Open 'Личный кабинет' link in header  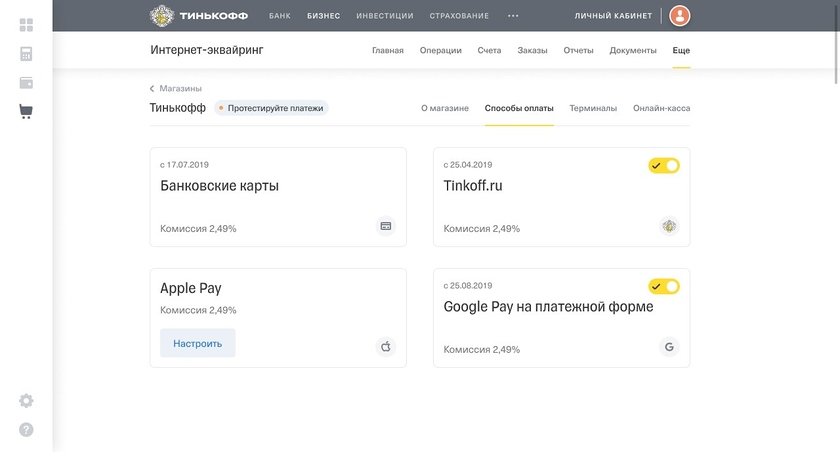click(613, 16)
